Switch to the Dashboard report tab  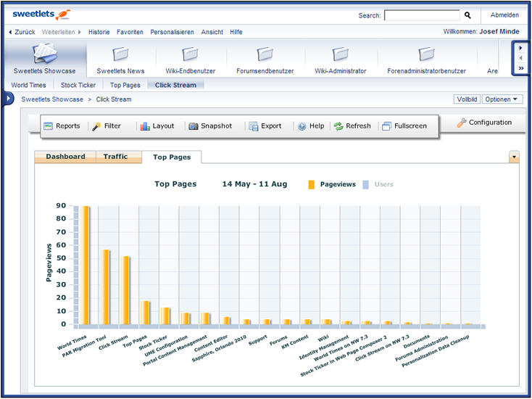tap(65, 157)
